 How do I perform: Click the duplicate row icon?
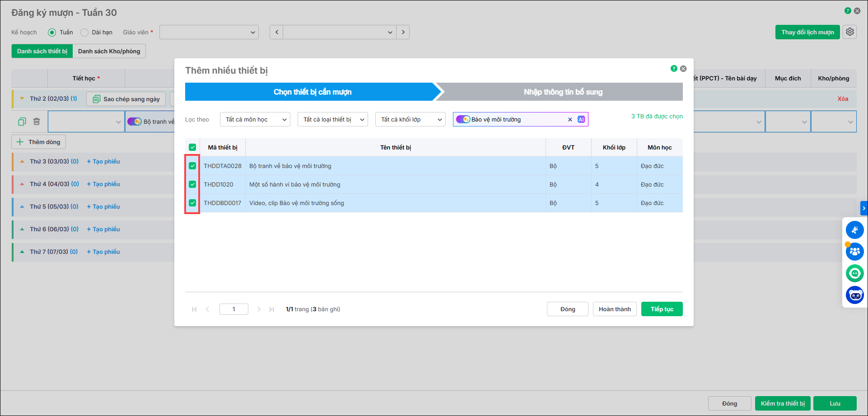point(22,122)
